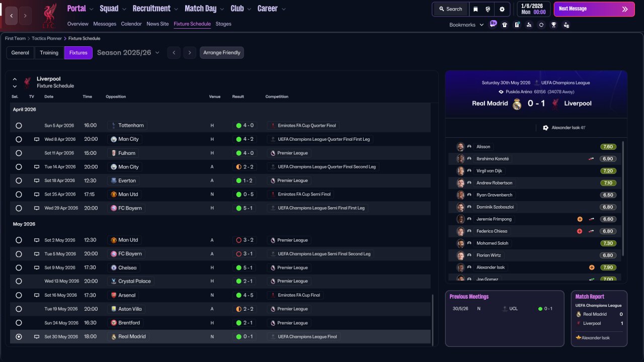644x362 pixels.
Task: Select the Chelsea 9 May fixture radio button
Action: click(x=19, y=267)
